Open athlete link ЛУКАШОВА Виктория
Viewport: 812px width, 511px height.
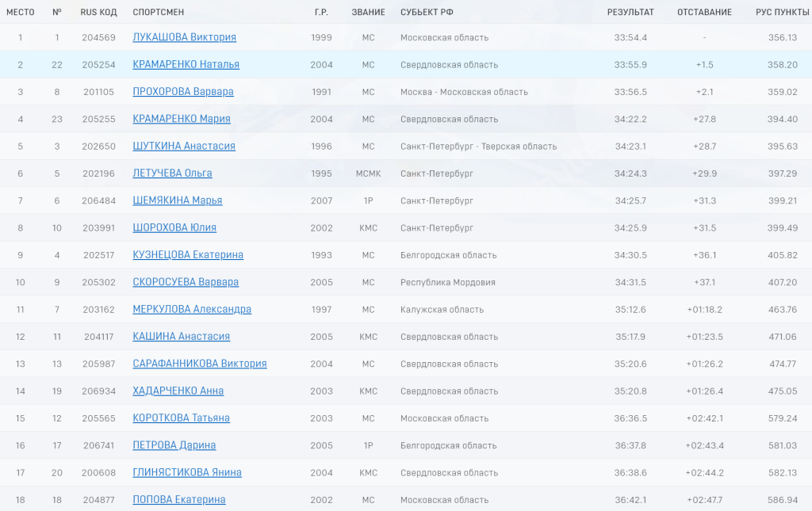[x=184, y=37]
